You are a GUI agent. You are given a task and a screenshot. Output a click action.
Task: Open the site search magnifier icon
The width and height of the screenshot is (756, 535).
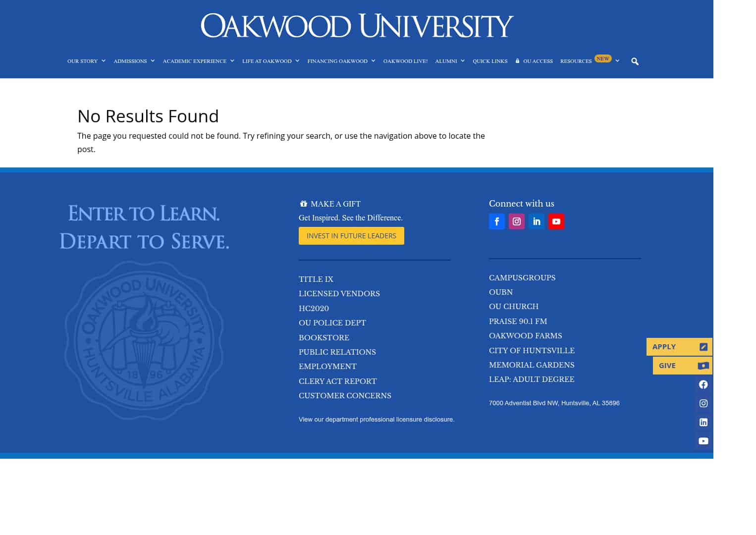pyautogui.click(x=635, y=61)
